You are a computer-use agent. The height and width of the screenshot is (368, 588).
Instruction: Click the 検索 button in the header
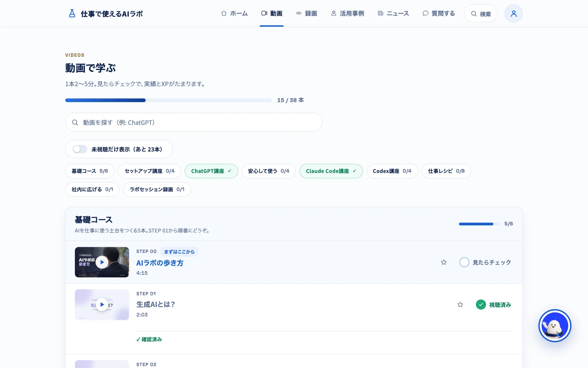[481, 13]
